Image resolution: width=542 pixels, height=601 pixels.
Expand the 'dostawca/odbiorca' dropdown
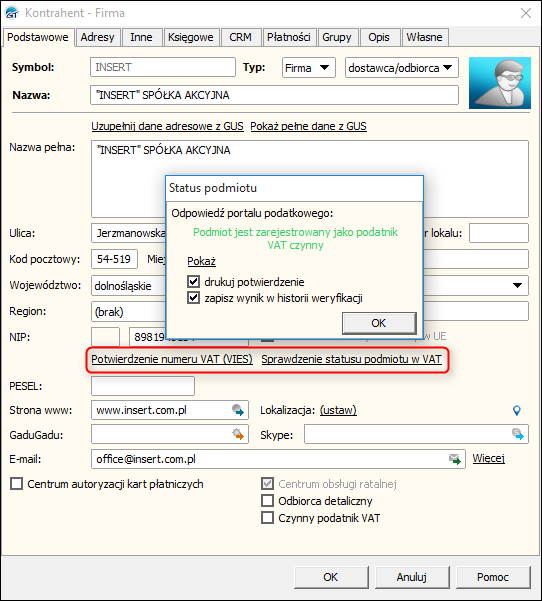(x=402, y=68)
